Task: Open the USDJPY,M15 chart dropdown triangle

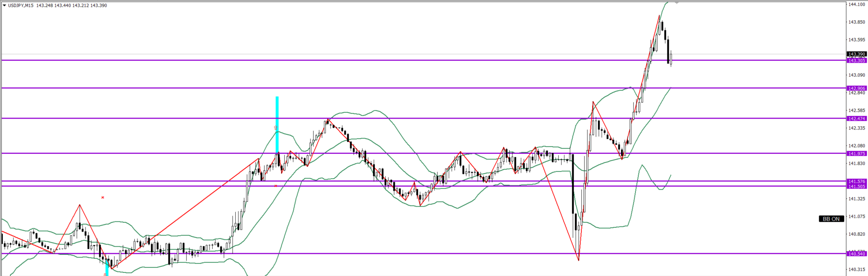Action: (x=5, y=5)
